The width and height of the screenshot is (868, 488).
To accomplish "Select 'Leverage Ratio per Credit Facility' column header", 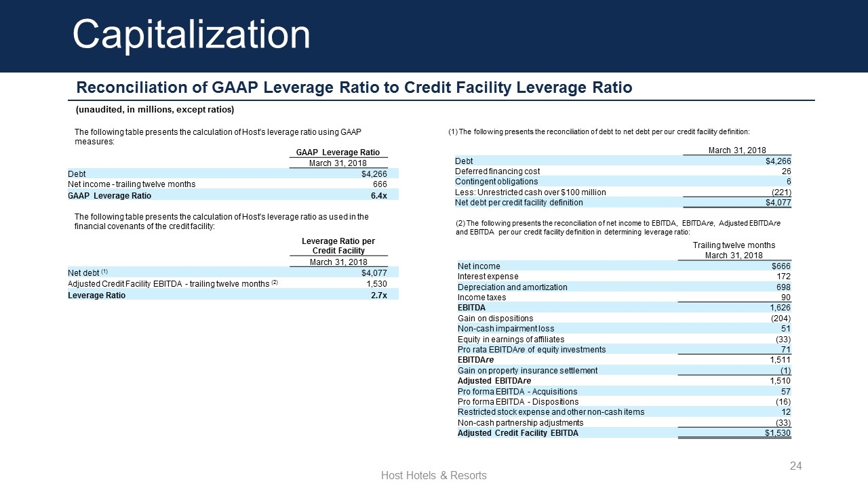I will (x=338, y=245).
